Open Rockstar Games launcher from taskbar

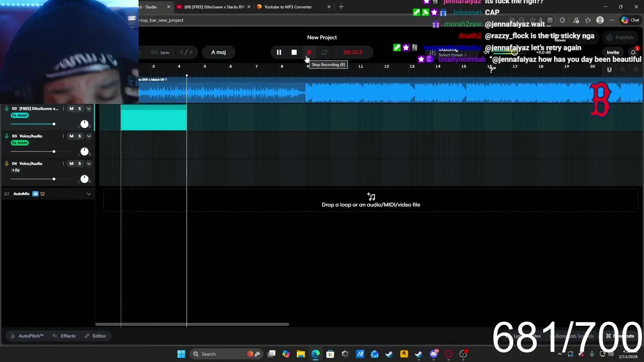click(x=404, y=354)
